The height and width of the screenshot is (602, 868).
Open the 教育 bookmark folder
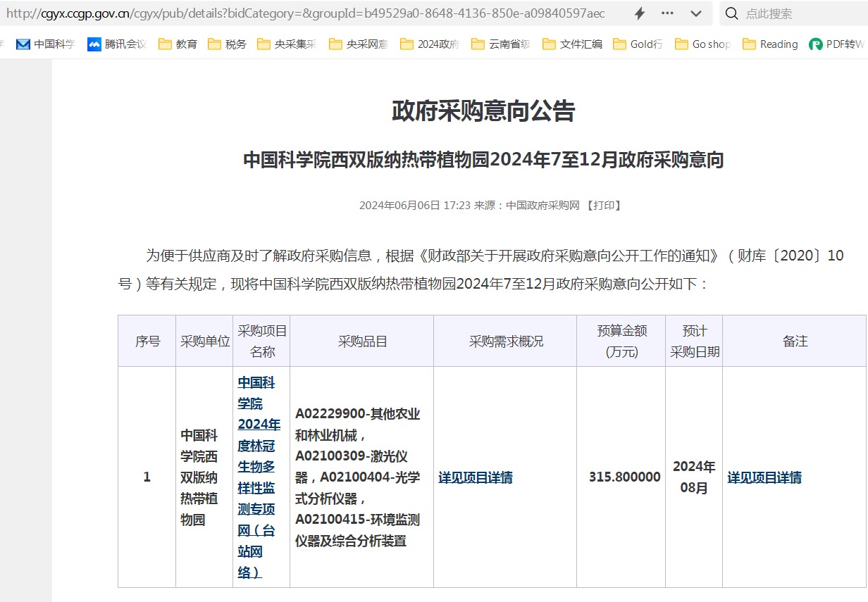pos(178,44)
